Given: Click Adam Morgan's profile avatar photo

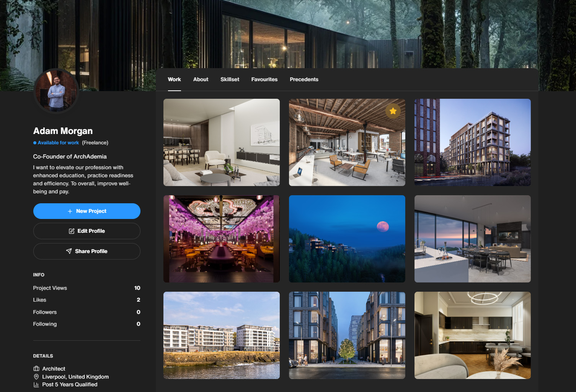Looking at the screenshot, I should 56,90.
